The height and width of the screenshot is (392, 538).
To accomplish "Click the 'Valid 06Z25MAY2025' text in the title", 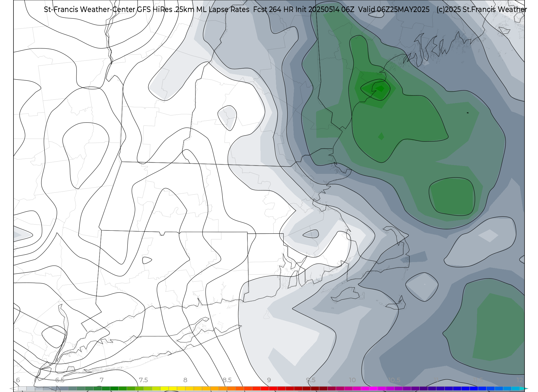I will 394,10.
